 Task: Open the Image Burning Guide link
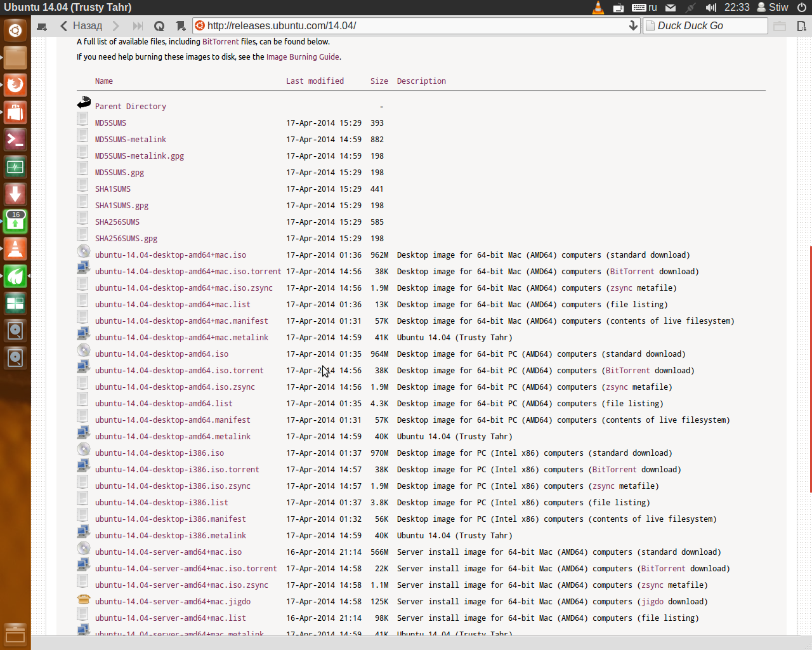tap(303, 57)
